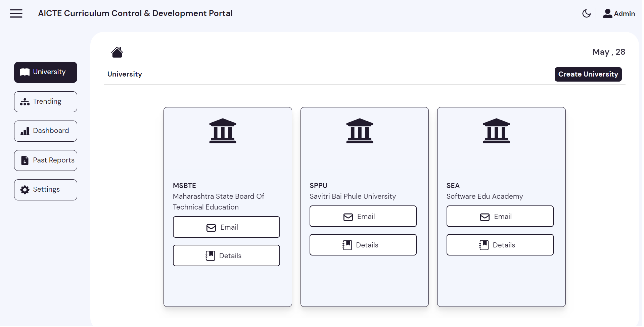Toggle dark mode moon icon

point(586,13)
